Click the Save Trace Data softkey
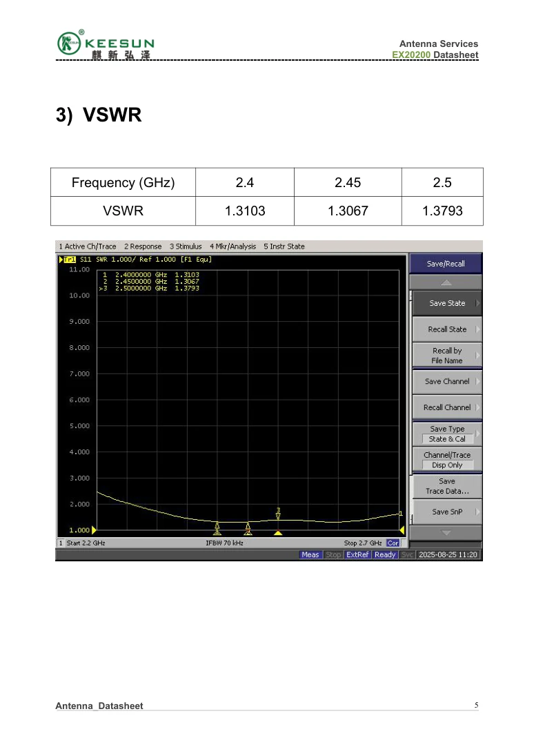 pos(447,486)
